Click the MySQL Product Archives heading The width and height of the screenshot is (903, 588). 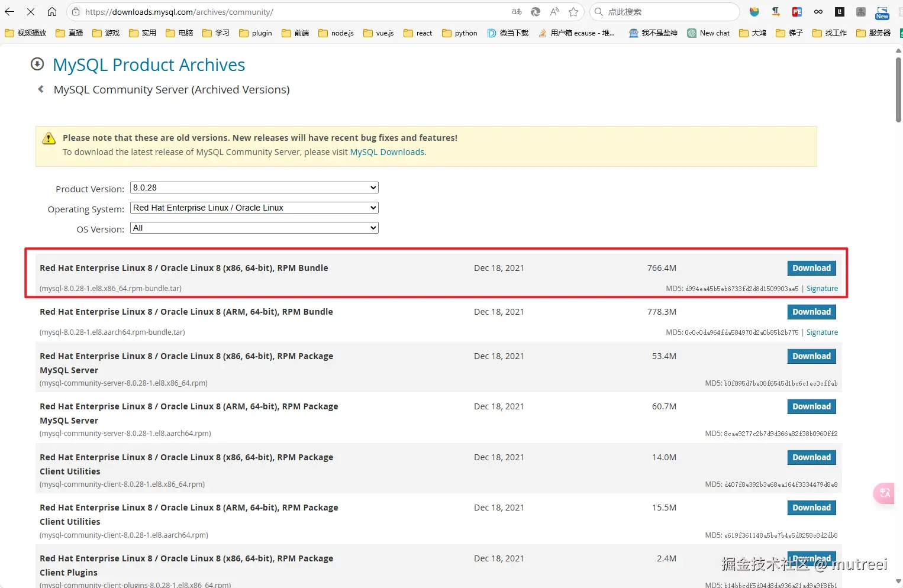pyautogui.click(x=149, y=64)
